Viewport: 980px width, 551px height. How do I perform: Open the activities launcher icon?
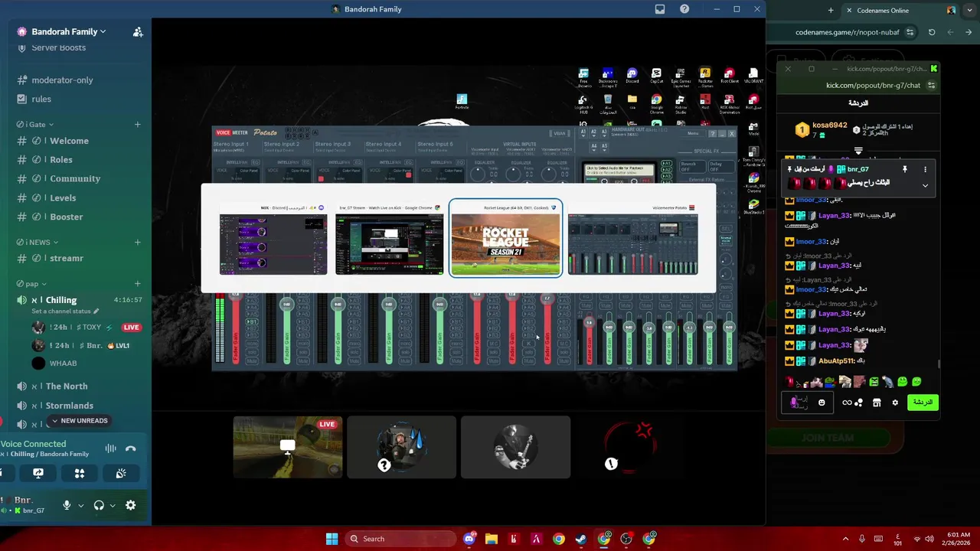[x=80, y=474]
